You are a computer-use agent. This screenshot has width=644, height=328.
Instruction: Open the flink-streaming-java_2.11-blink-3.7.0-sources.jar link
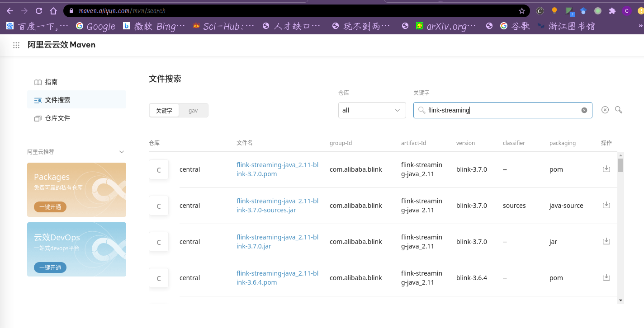tap(277, 205)
